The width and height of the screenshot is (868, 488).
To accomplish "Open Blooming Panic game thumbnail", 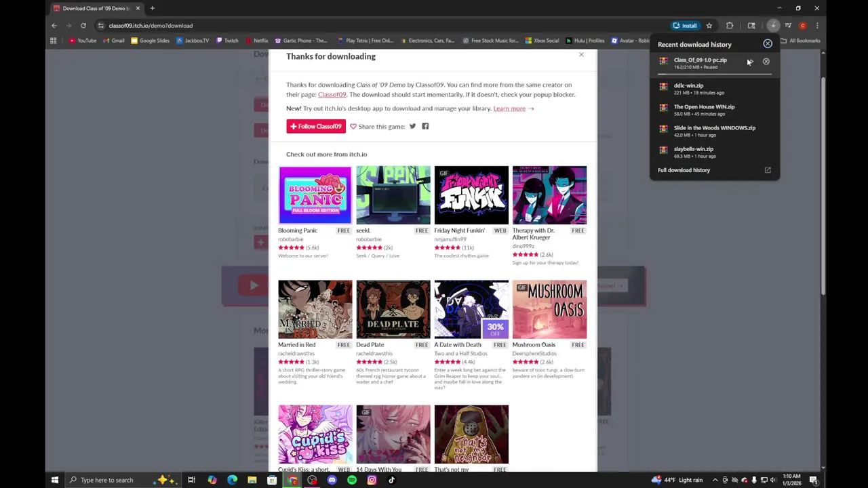I will pyautogui.click(x=315, y=195).
